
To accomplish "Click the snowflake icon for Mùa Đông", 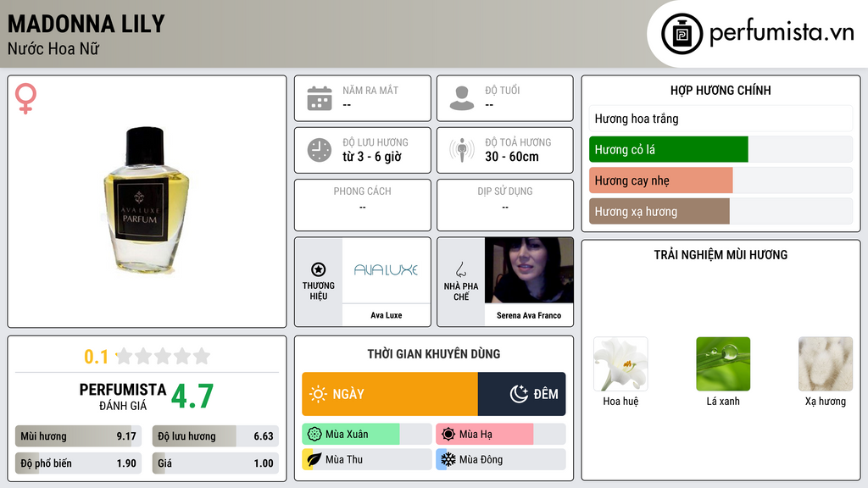I will point(448,459).
